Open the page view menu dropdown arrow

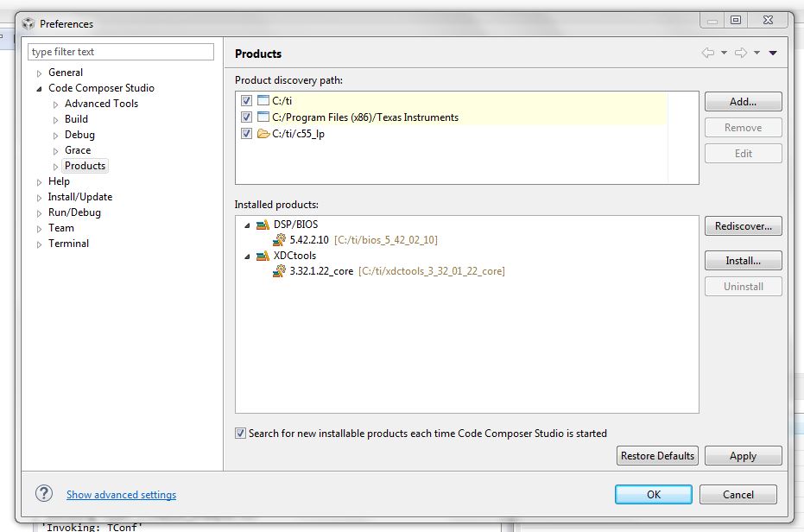coord(773,54)
